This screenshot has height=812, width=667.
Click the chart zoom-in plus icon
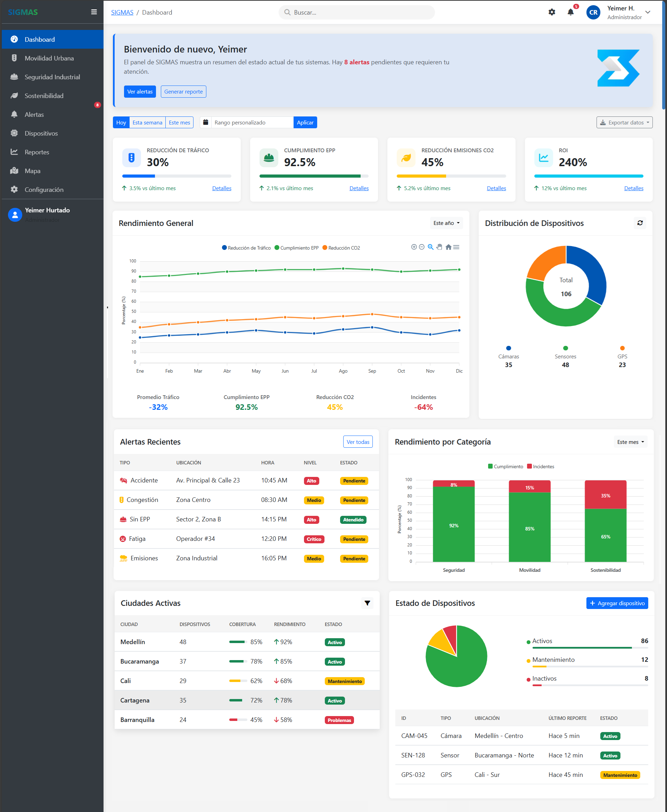pyautogui.click(x=413, y=247)
